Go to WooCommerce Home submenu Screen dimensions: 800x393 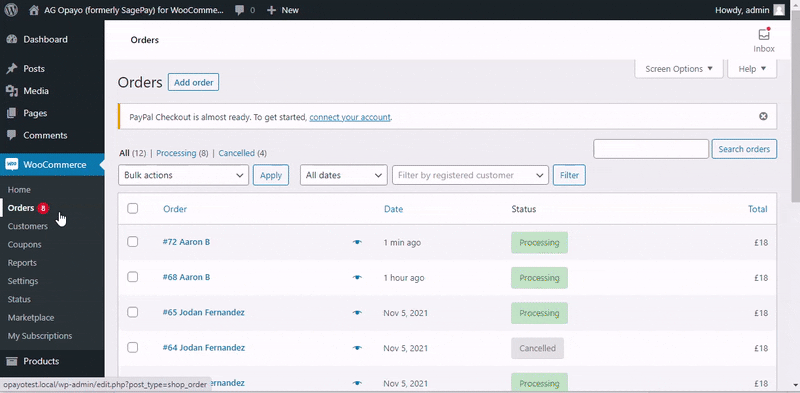coord(19,189)
